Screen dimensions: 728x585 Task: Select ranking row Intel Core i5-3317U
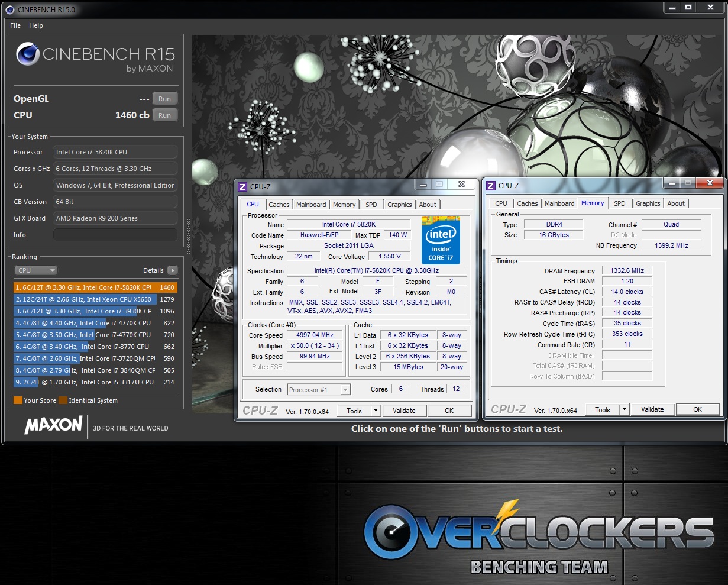click(95, 382)
